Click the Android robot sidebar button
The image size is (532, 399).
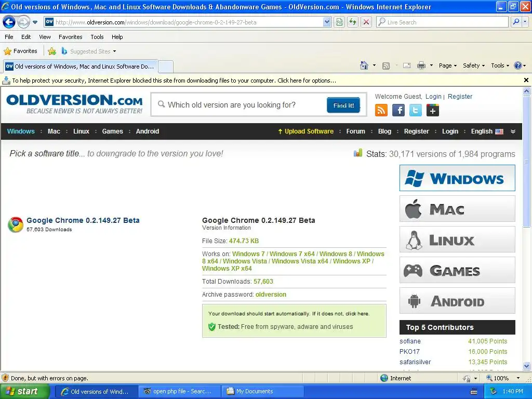[457, 301]
